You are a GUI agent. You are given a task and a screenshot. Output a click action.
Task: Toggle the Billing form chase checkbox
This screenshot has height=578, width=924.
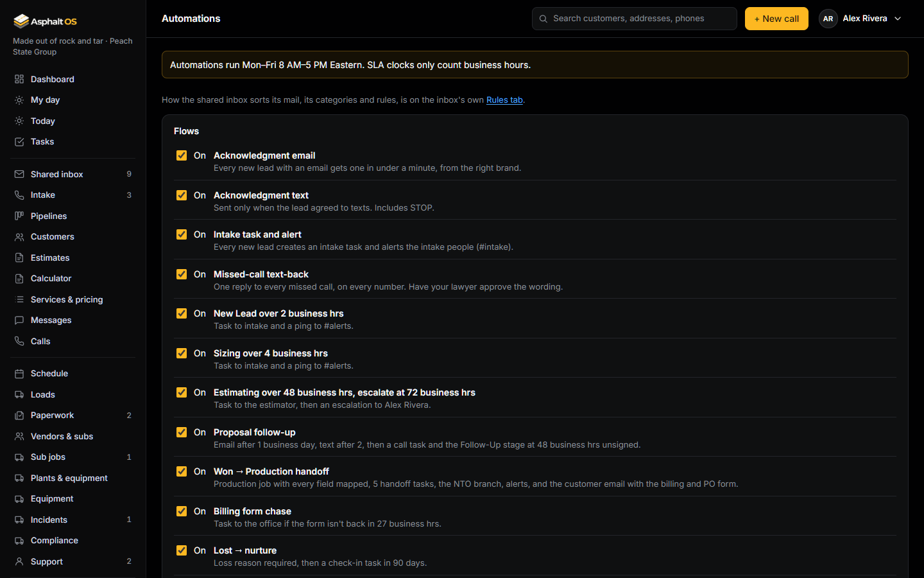(x=182, y=511)
